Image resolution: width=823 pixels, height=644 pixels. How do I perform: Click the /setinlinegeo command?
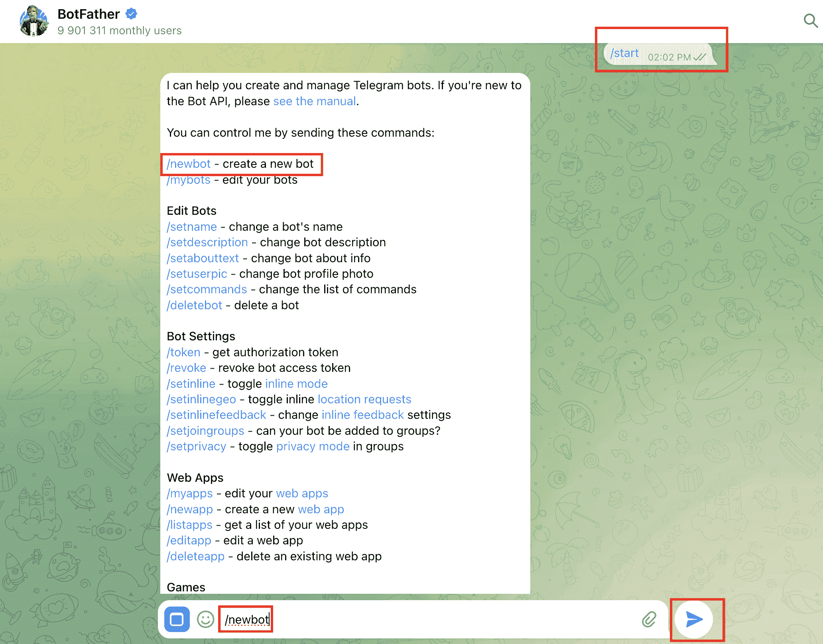click(201, 399)
